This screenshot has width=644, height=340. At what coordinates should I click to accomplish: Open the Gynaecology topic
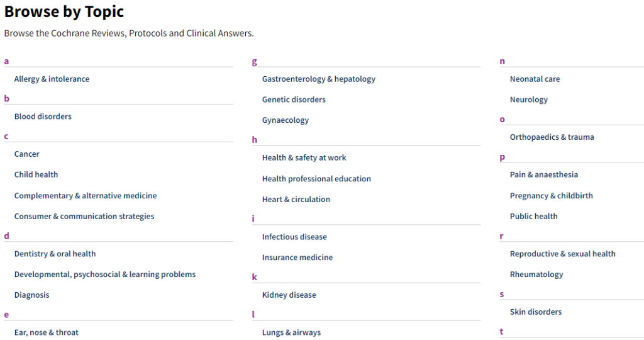pyautogui.click(x=286, y=120)
